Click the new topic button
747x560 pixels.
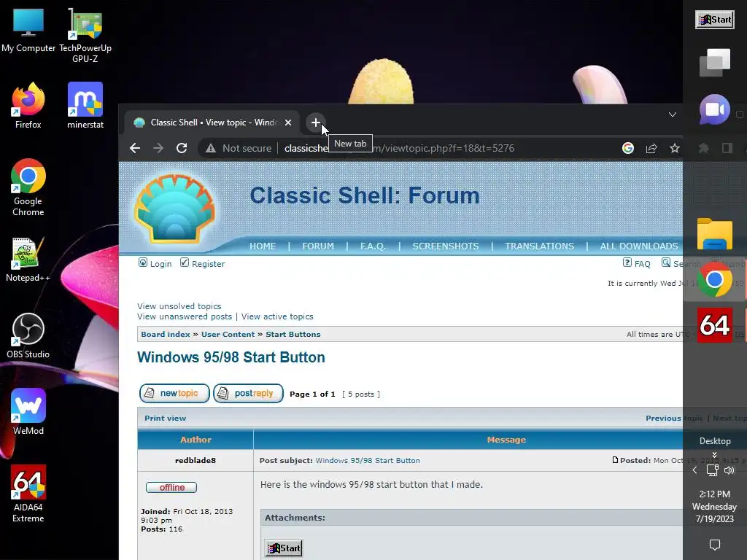pos(174,393)
